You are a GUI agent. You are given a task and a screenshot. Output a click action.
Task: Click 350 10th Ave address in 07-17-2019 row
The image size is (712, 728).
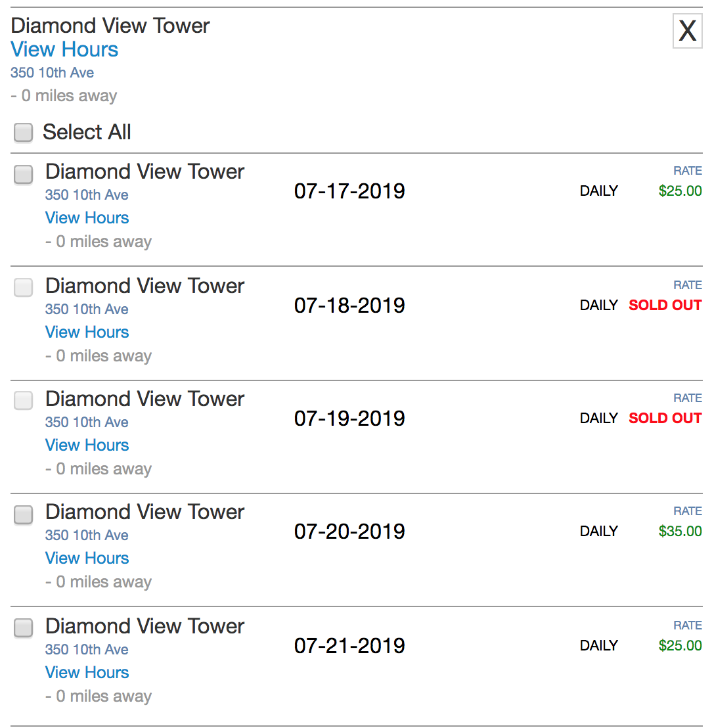pos(86,194)
